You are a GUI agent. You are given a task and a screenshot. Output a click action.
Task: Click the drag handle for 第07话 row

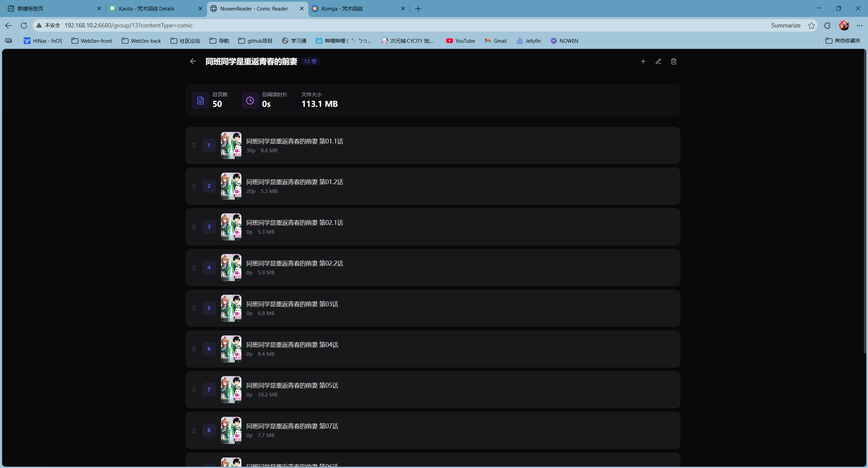click(194, 430)
